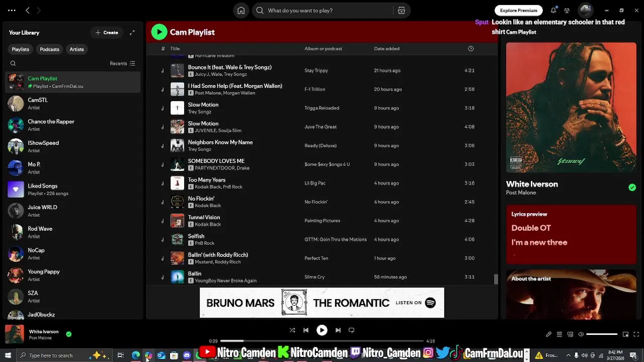
Task: Skip to the previous track
Action: click(306, 330)
